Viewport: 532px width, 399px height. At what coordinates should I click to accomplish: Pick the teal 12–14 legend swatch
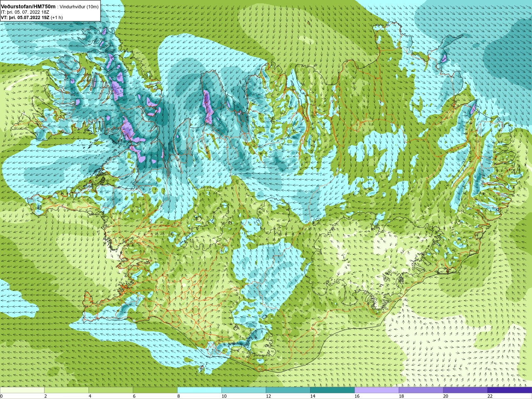(288, 390)
